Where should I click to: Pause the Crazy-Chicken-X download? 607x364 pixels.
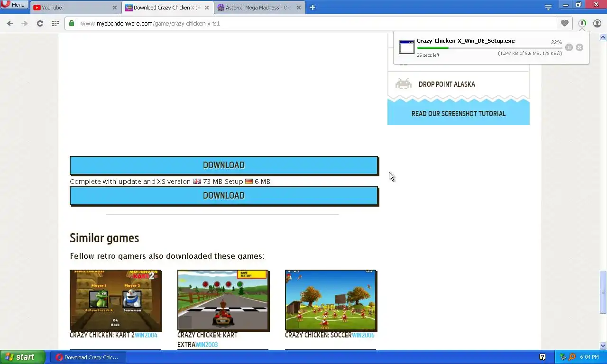coord(569,47)
